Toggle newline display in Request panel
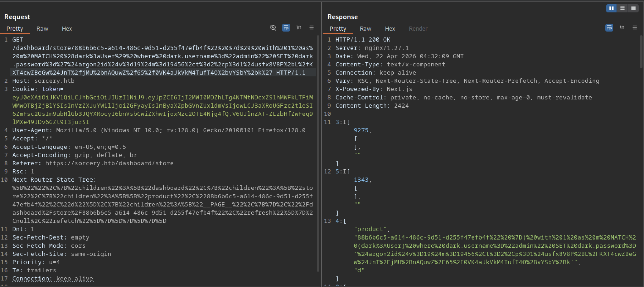Screen dimensions: 644x287 point(299,28)
